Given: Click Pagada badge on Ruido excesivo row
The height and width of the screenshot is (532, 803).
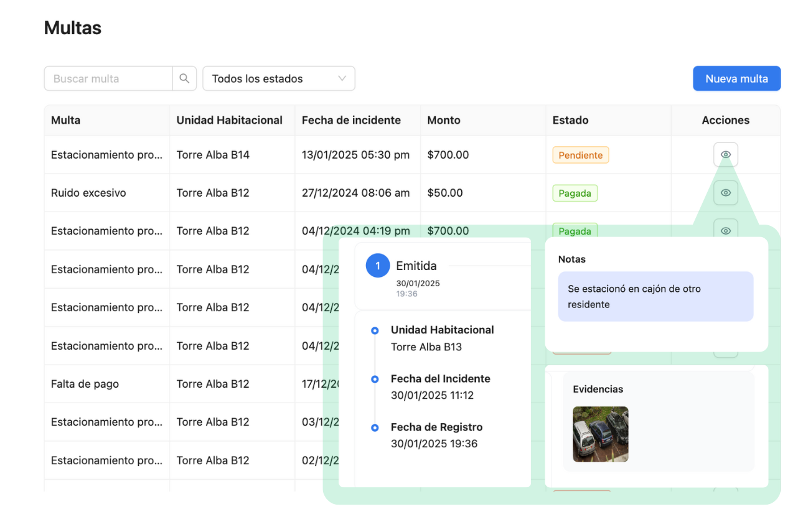Looking at the screenshot, I should [x=575, y=194].
